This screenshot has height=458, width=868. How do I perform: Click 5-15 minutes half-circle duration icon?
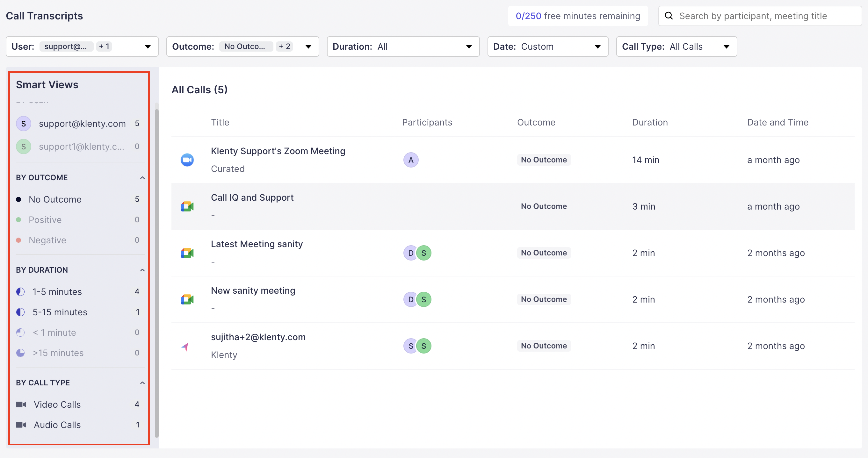(x=21, y=312)
